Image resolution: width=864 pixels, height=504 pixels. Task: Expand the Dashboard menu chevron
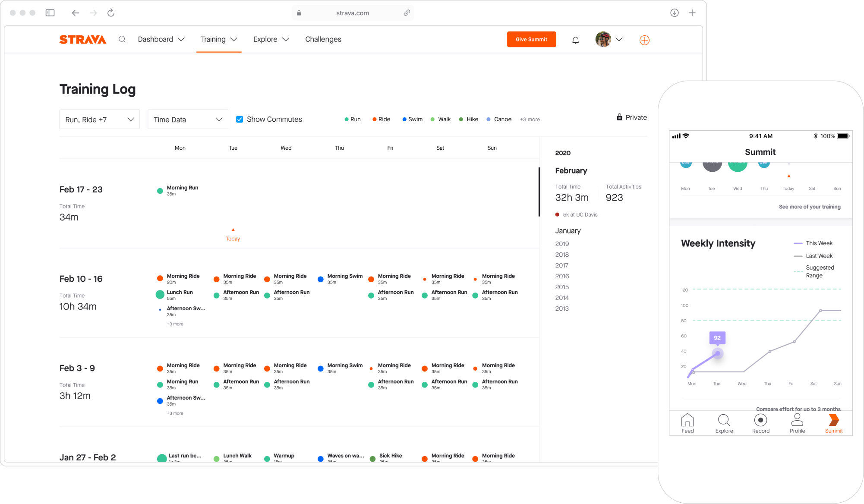[181, 39]
